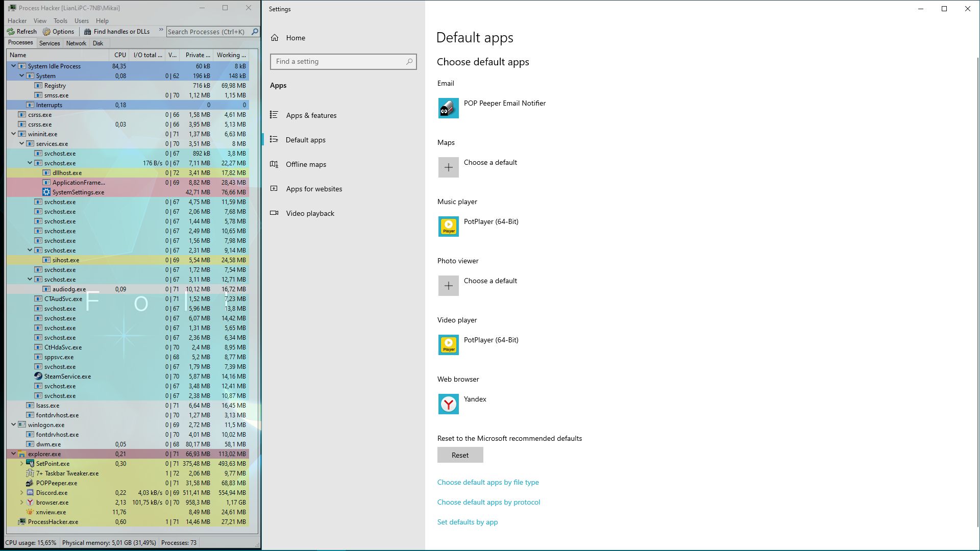The image size is (980, 551).
Task: Open the Tools menu
Action: click(60, 21)
